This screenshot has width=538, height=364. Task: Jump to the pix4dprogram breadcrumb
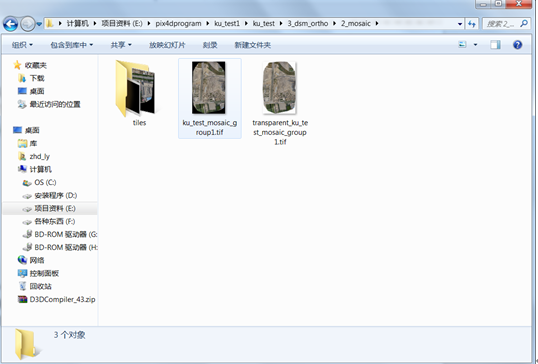tap(178, 23)
